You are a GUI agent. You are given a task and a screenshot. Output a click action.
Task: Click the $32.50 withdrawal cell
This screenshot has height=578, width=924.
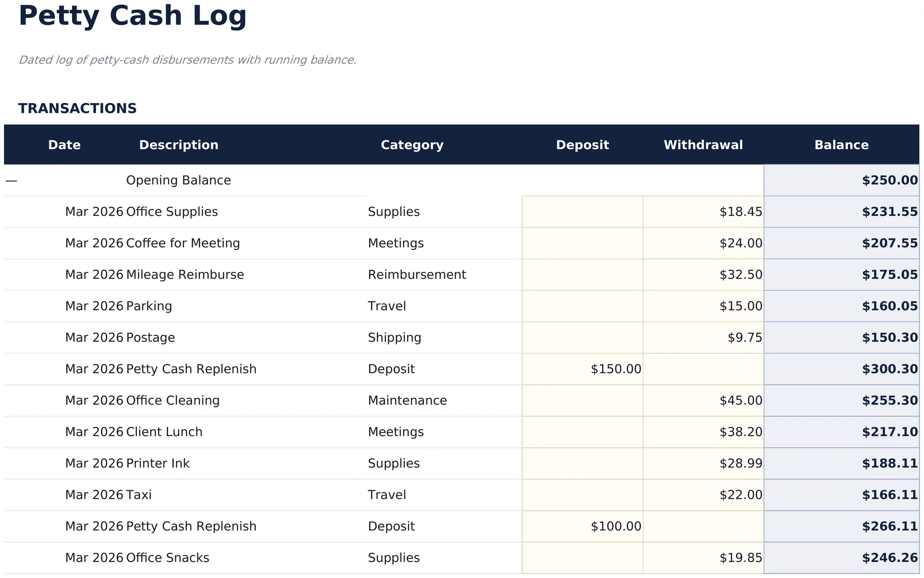click(x=703, y=275)
